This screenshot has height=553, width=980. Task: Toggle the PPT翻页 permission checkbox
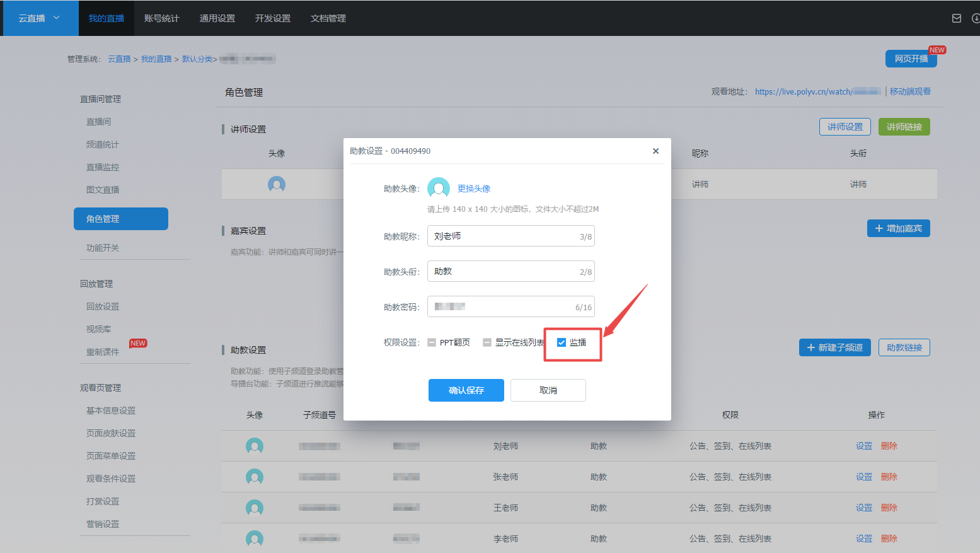click(x=432, y=342)
